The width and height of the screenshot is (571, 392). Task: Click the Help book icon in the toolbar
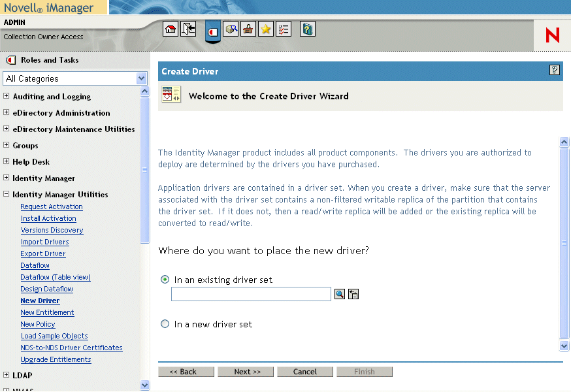[x=307, y=29]
